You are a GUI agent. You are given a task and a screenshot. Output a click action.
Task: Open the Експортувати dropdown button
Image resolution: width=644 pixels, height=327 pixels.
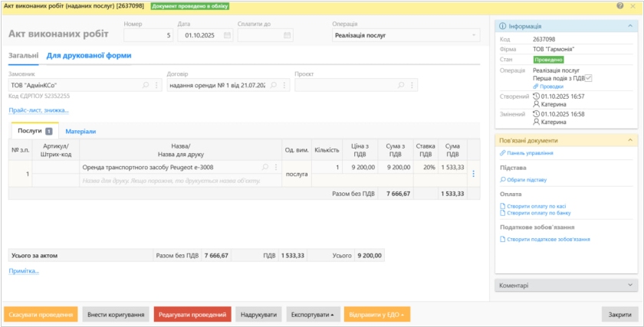313,314
